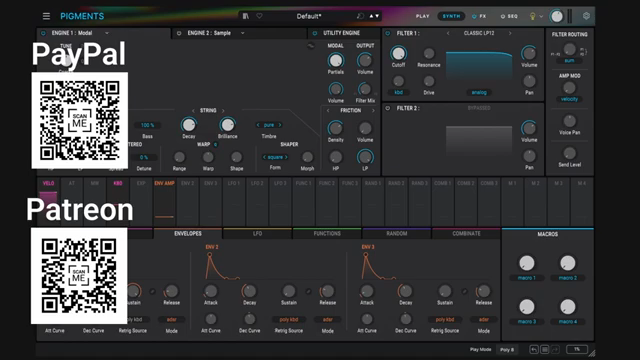Toggle Engine 1 Modal power button
The image size is (640, 360).
click(43, 33)
